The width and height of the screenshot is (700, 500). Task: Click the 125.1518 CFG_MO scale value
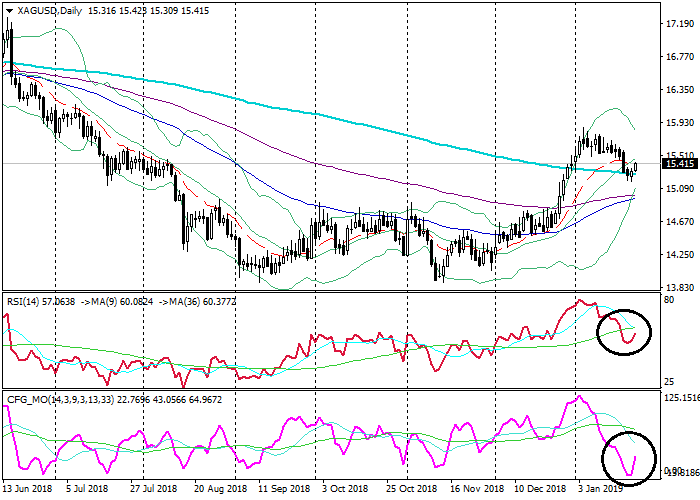pos(678,398)
